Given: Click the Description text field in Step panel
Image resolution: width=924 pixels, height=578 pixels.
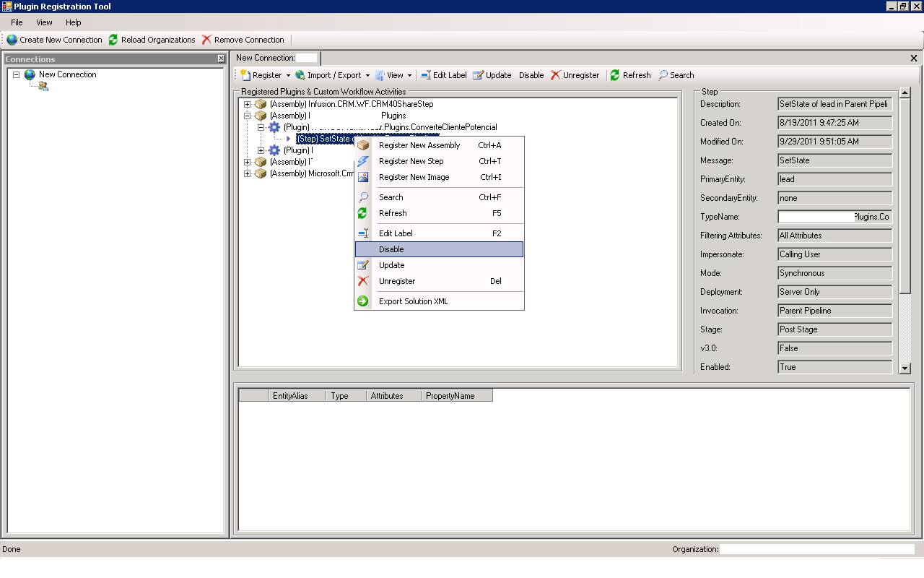Looking at the screenshot, I should 834,104.
